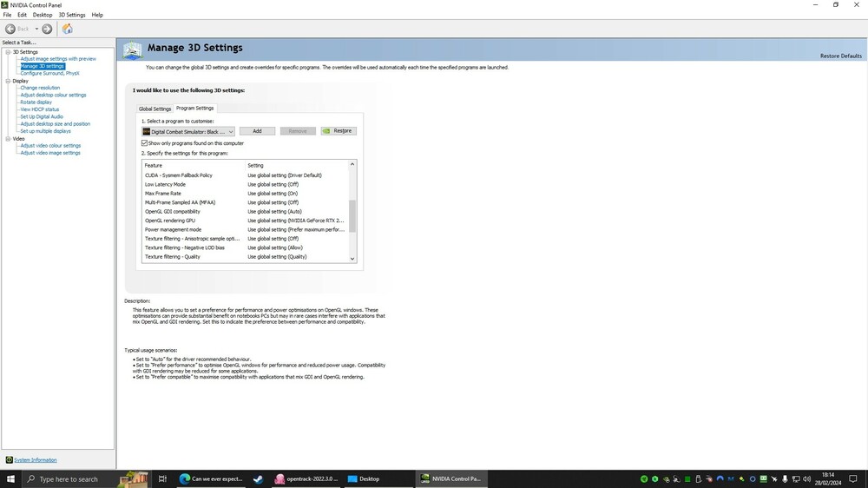Click the Windows Start button
The height and width of the screenshot is (488, 868).
point(10,479)
